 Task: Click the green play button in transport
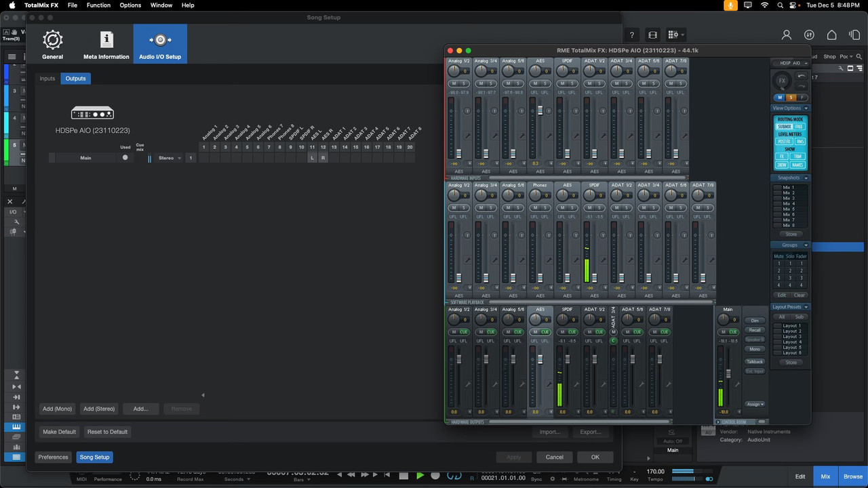coord(420,476)
